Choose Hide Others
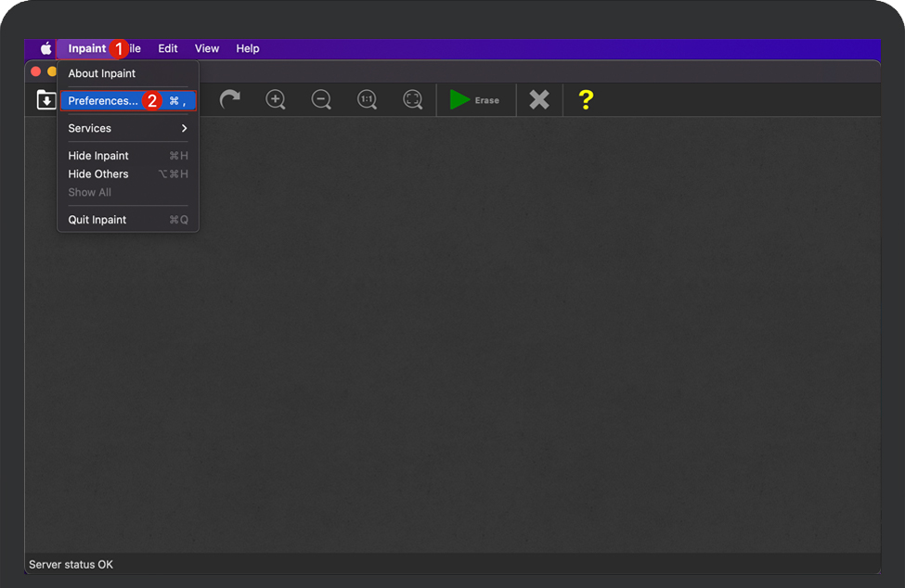This screenshot has height=588, width=905. point(128,174)
